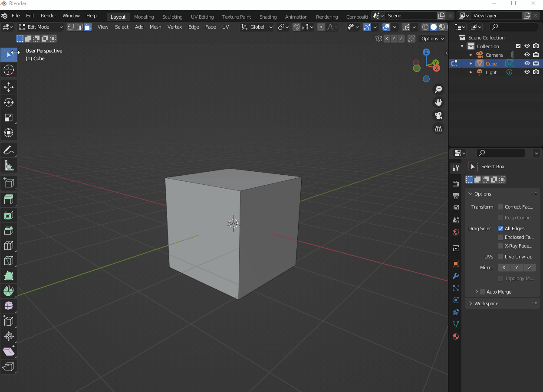
Task: Switch to the UV Editing workspace tab
Action: click(x=202, y=17)
